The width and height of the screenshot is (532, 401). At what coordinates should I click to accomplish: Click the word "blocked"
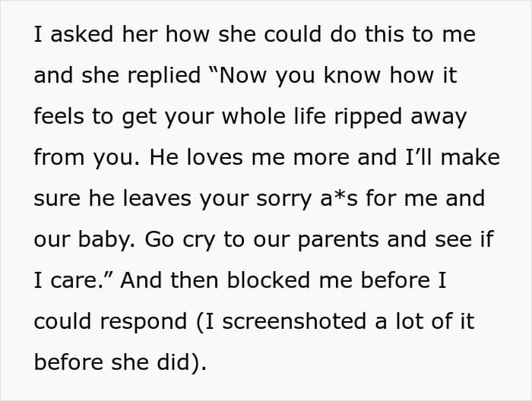tap(268, 280)
